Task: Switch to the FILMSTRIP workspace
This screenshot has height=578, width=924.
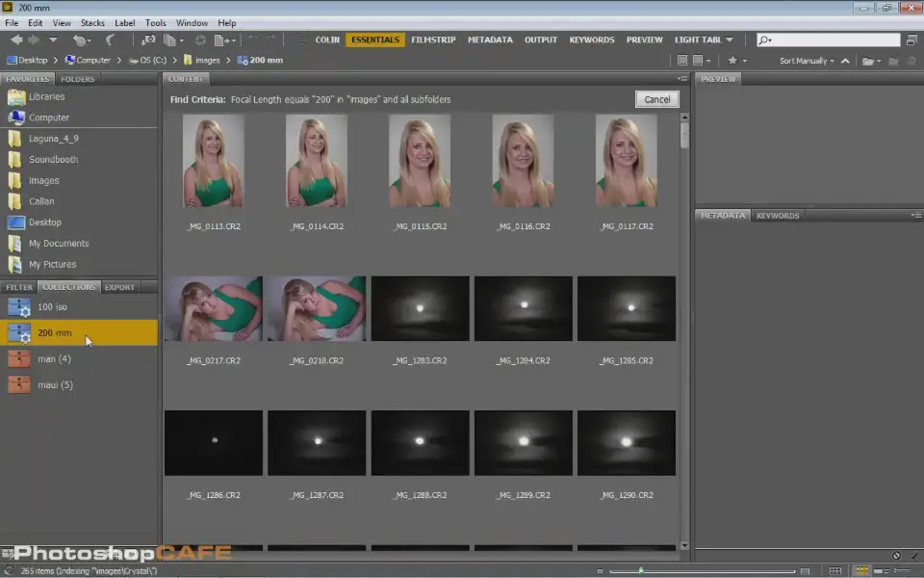Action: [433, 39]
